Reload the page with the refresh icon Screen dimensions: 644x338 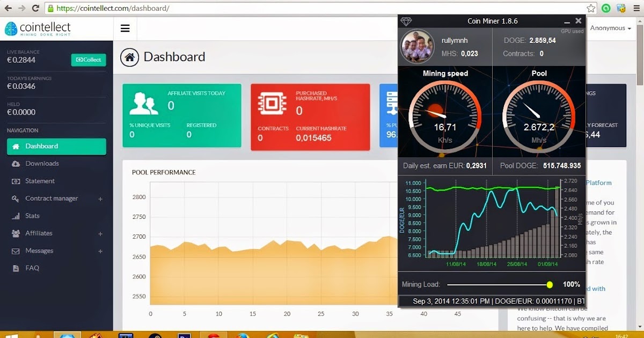pyautogui.click(x=35, y=8)
